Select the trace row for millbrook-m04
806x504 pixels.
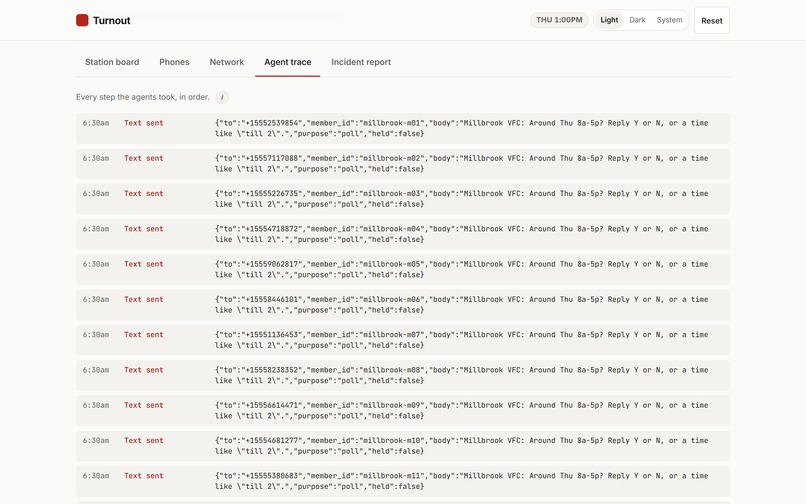pos(402,234)
